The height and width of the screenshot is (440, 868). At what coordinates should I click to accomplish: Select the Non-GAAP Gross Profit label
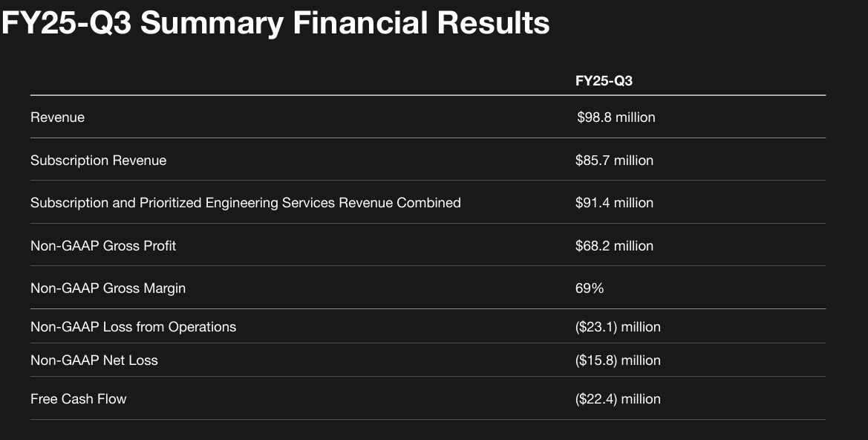click(103, 246)
